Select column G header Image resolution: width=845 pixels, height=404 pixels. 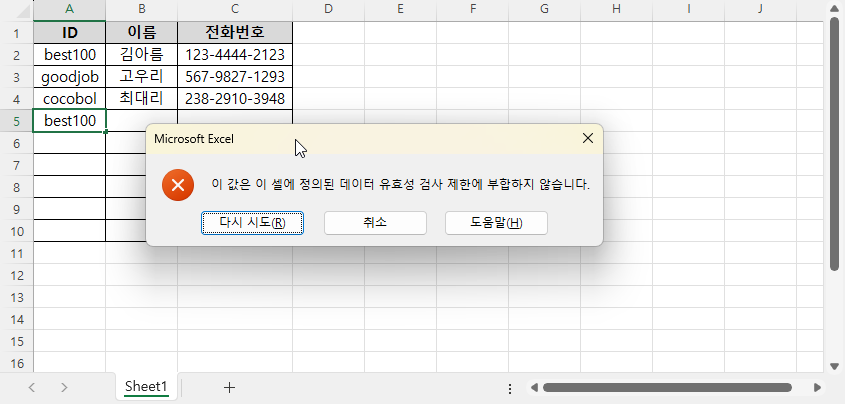pyautogui.click(x=544, y=9)
